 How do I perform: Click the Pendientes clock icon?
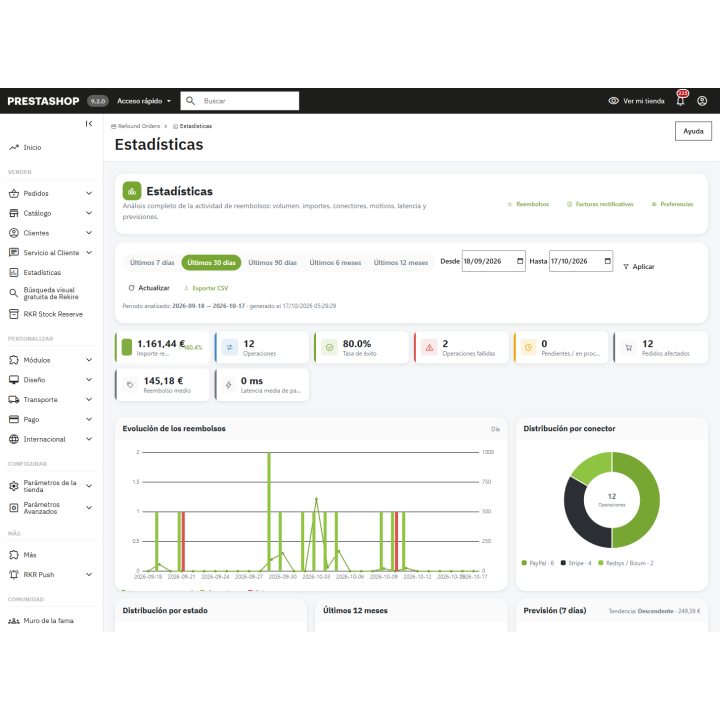tap(529, 348)
